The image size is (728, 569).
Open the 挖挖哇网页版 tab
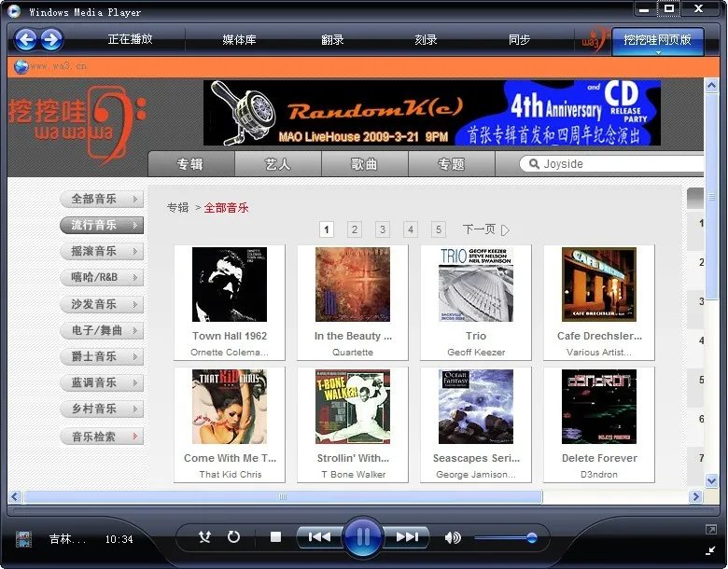point(657,39)
